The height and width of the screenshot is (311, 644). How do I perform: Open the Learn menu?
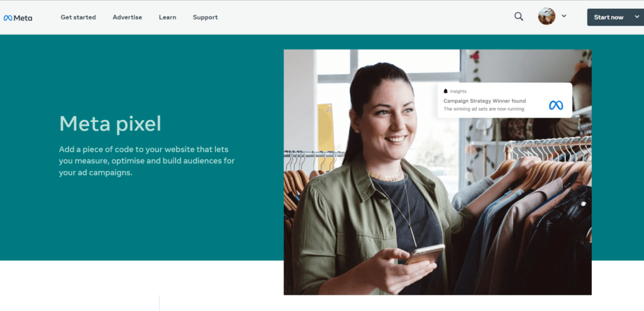167,17
